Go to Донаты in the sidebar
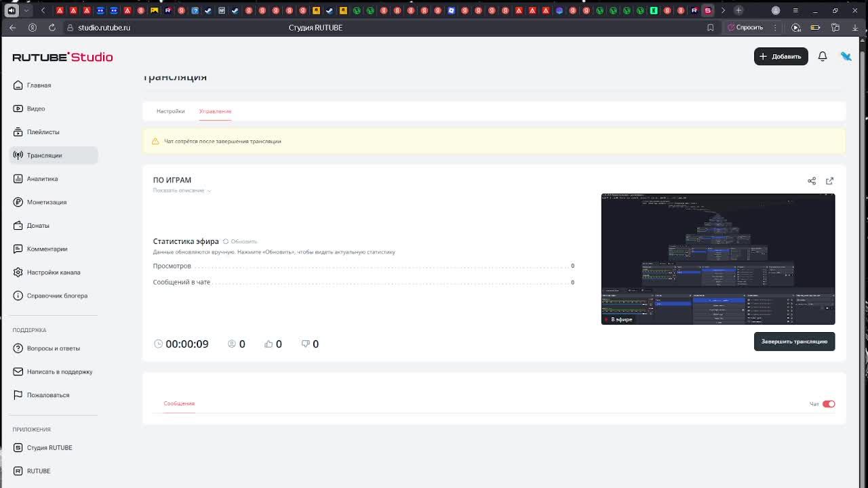The width and height of the screenshot is (868, 488). coord(54,226)
